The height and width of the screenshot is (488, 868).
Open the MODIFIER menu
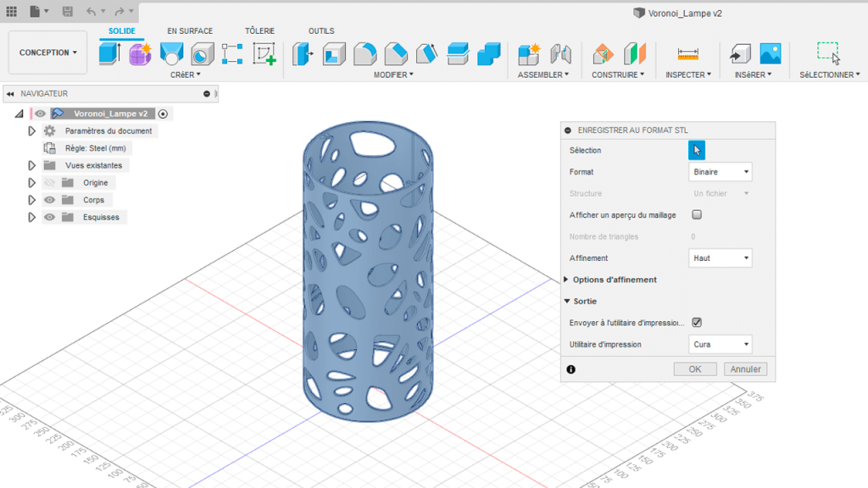point(393,75)
